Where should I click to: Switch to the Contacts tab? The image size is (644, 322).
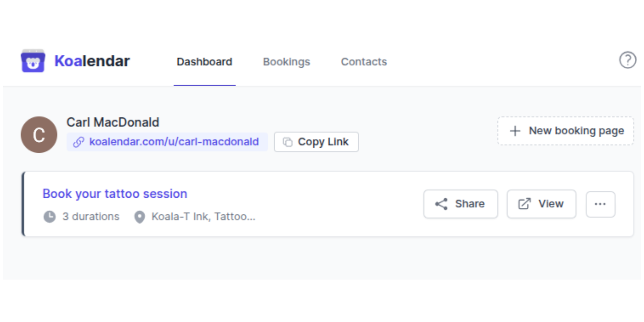(364, 62)
